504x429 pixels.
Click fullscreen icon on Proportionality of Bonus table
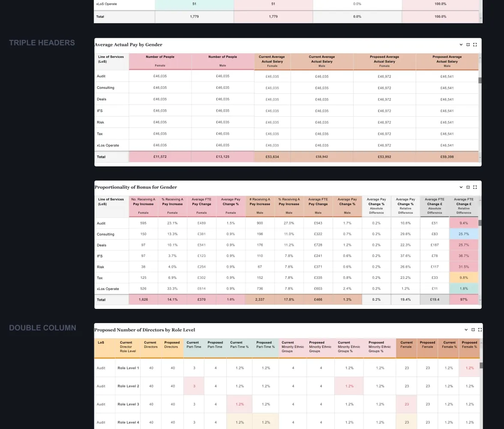click(475, 187)
